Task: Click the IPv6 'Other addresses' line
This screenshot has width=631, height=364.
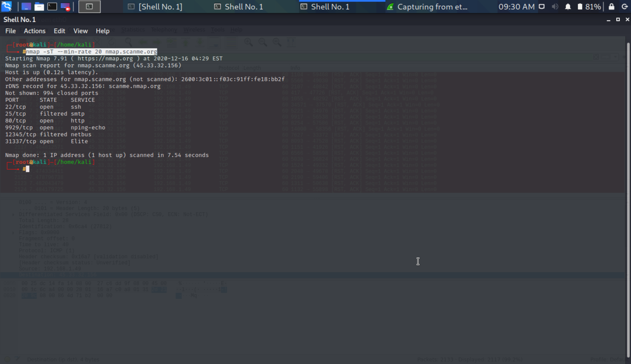Action: pos(145,79)
